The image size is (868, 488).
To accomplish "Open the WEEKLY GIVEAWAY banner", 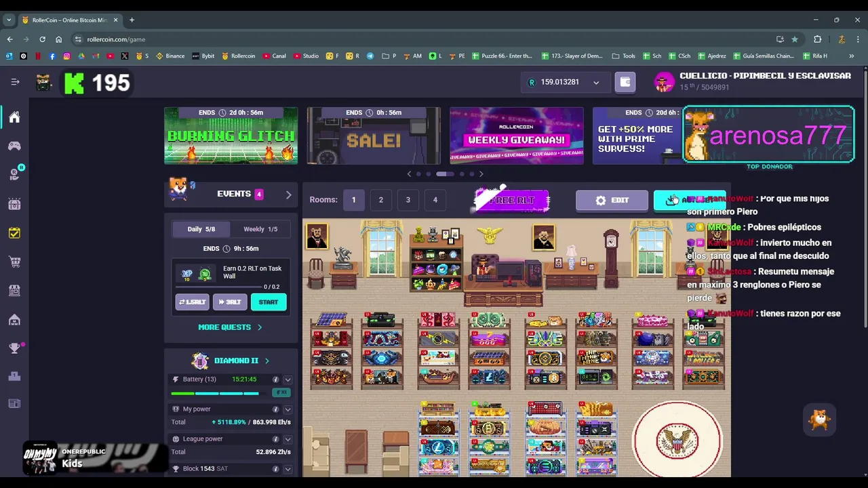I will [x=516, y=136].
